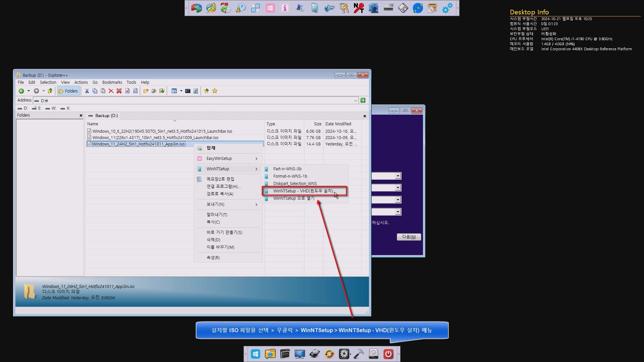This screenshot has height=362, width=644.
Task: Click the Refresh icon in the toolbar
Action: 196,91
